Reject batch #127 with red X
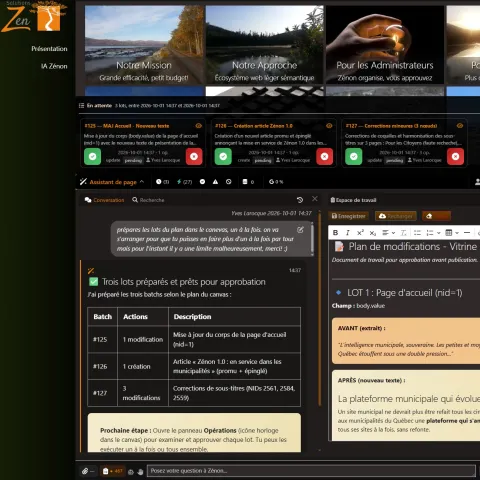 455,157
